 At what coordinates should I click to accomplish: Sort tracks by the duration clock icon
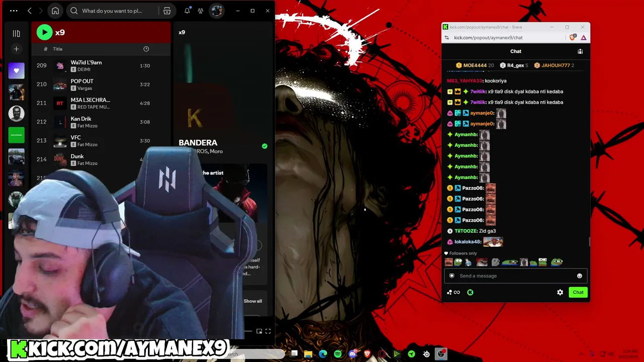(146, 49)
